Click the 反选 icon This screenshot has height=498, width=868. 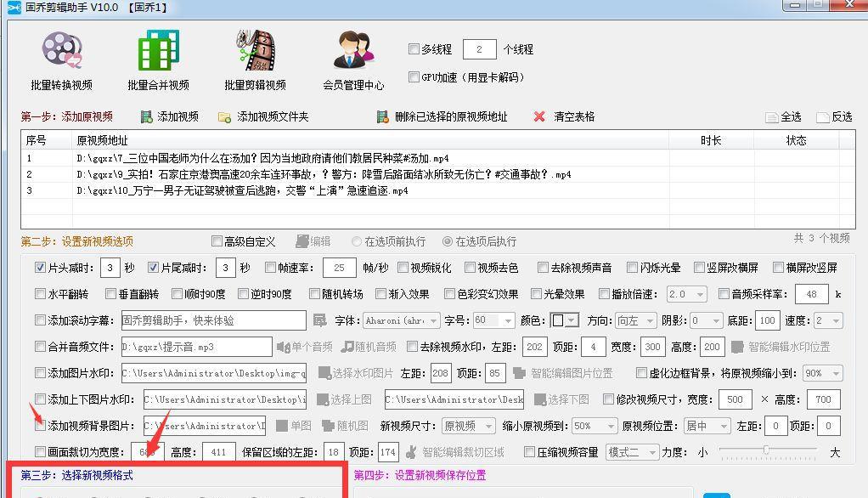823,117
